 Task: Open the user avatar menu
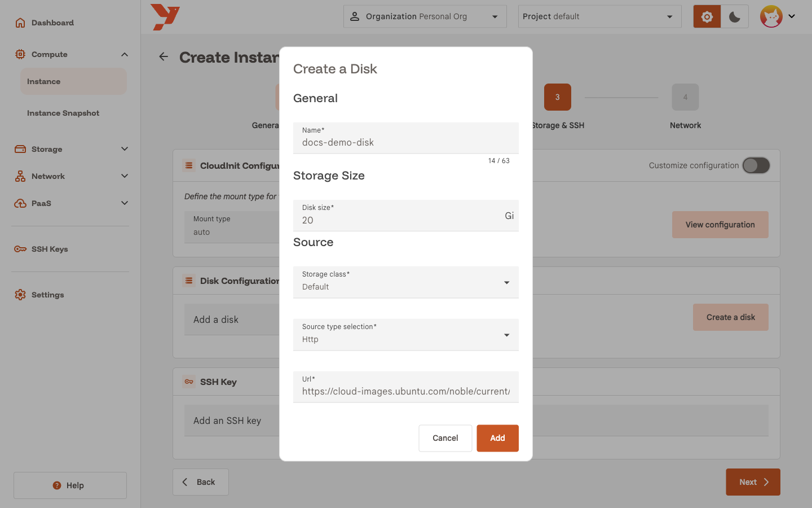click(771, 16)
